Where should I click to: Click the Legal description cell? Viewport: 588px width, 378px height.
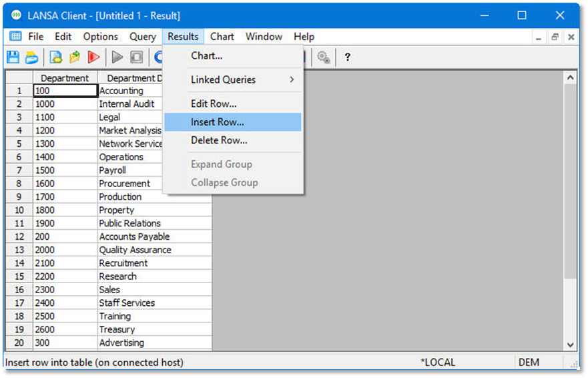pyautogui.click(x=130, y=117)
